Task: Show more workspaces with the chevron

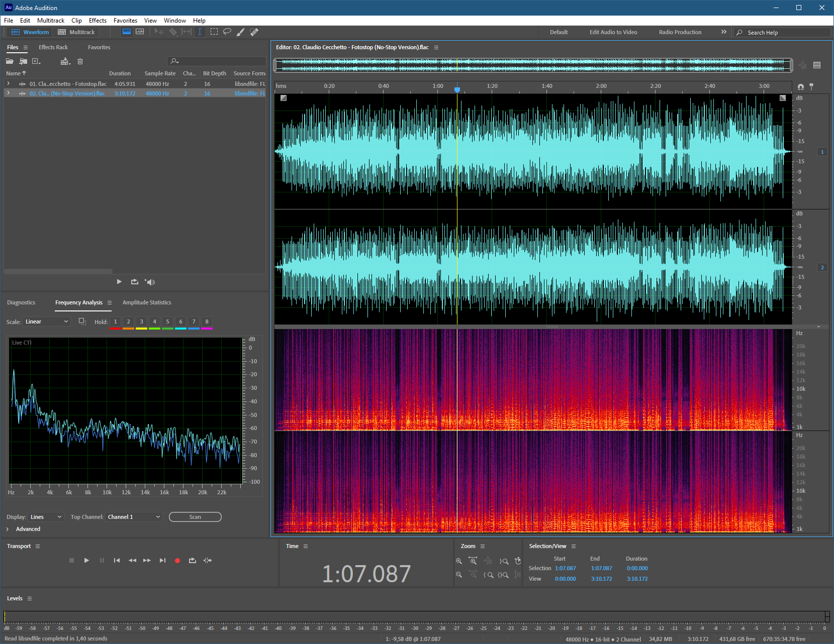Action: pos(723,32)
